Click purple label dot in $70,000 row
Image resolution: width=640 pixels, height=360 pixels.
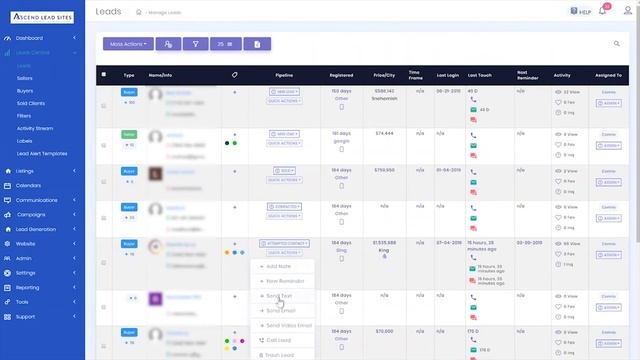[242, 341]
